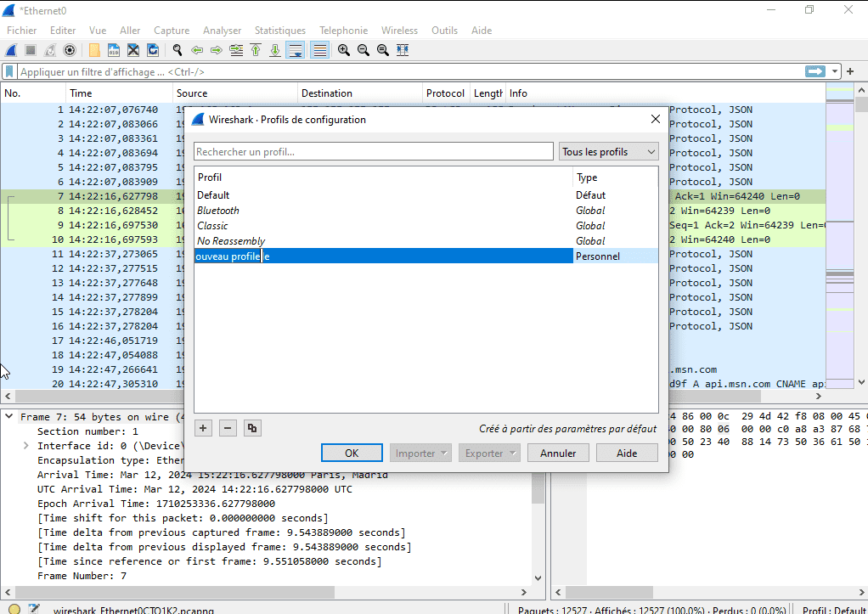Open the Capture menu
The image size is (868, 614).
coord(172,31)
